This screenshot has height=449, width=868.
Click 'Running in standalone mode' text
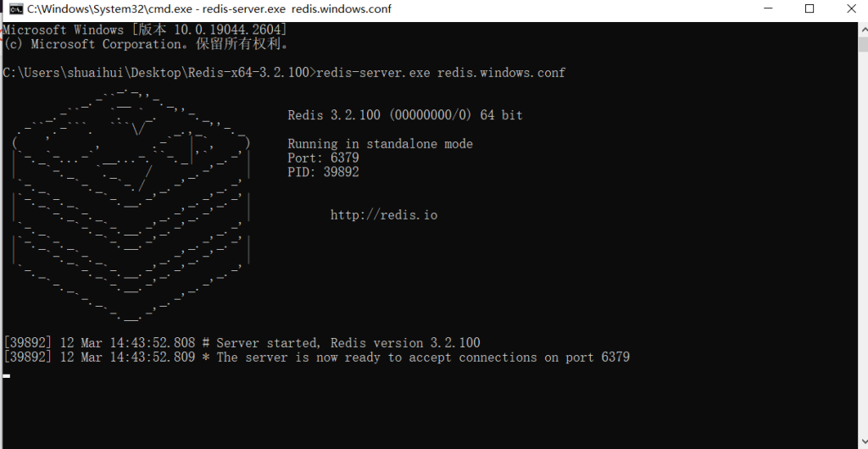[x=380, y=144]
